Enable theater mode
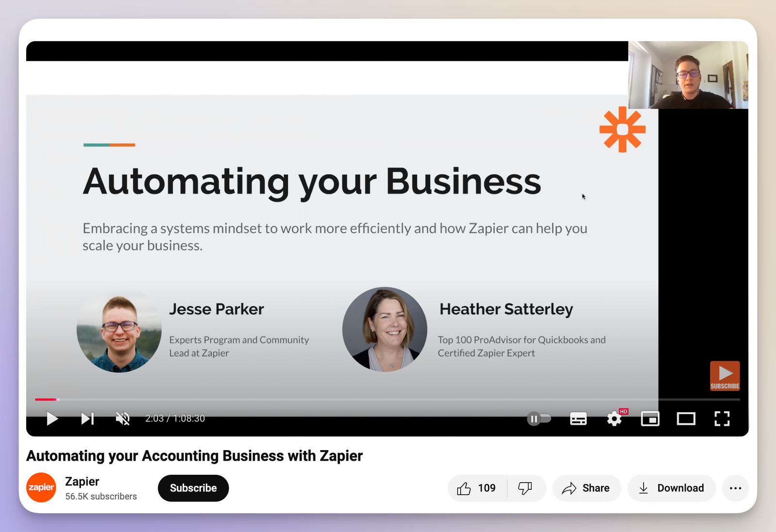Screen dimensions: 776x532 (x=686, y=419)
